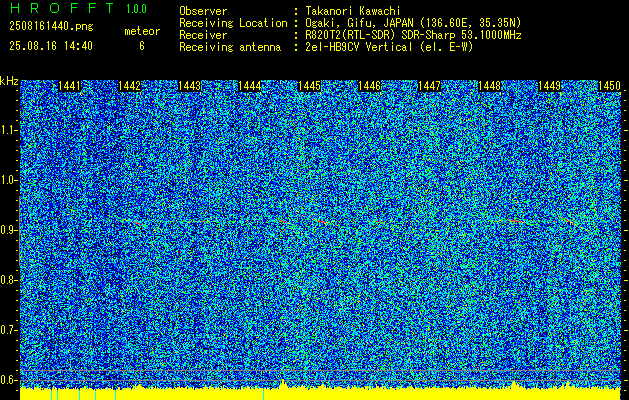Click the Receiving Location label

pyautogui.click(x=233, y=23)
